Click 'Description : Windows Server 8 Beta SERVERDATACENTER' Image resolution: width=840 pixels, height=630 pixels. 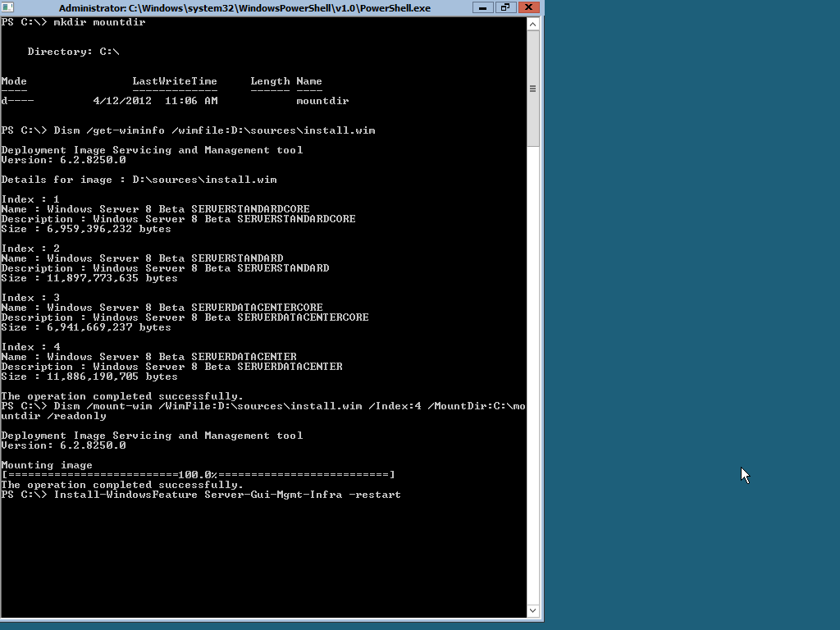point(171,367)
